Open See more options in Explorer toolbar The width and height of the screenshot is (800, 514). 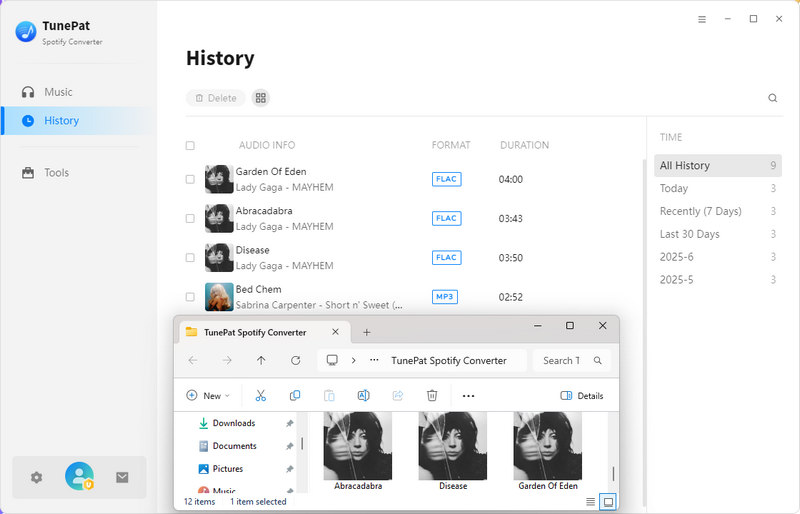point(468,396)
